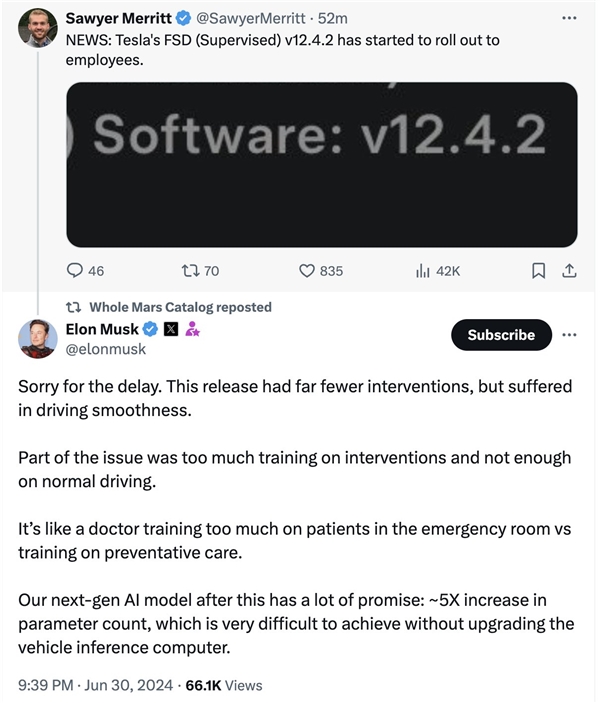This screenshot has width=600, height=703.
Task: Open Elon Musk's profile avatar
Action: pos(37,339)
